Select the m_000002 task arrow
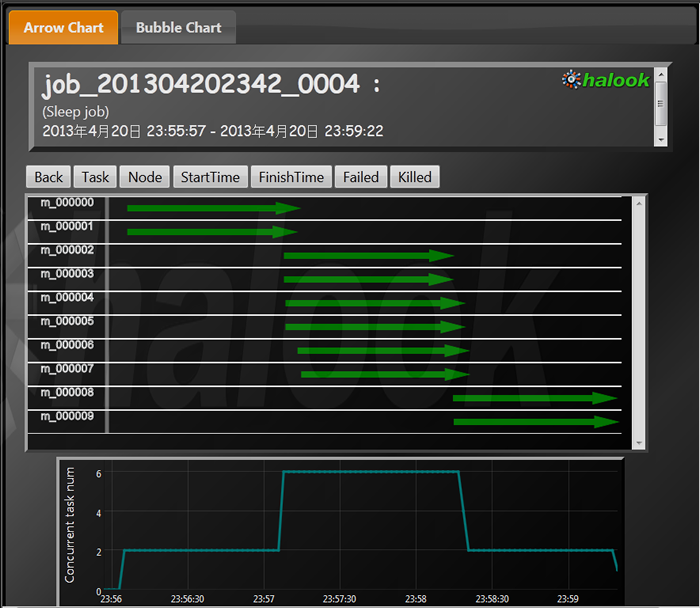The width and height of the screenshot is (700, 608). (369, 256)
